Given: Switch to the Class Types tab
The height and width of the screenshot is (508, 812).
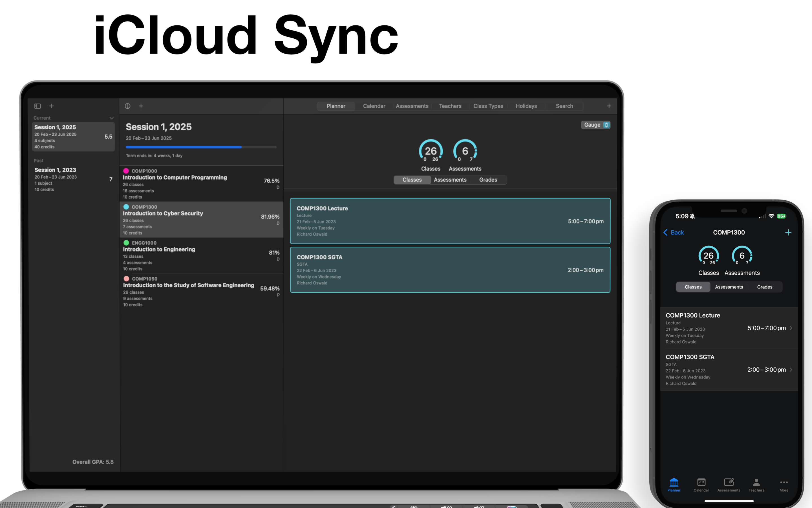Looking at the screenshot, I should click(488, 106).
